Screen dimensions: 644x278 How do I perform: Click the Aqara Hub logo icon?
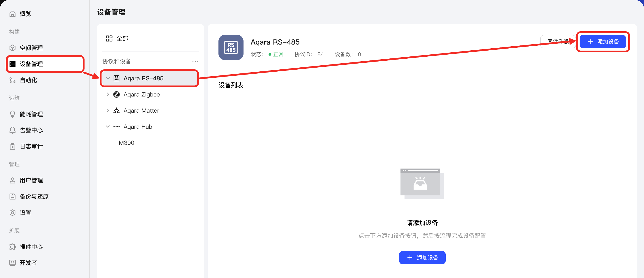(117, 127)
